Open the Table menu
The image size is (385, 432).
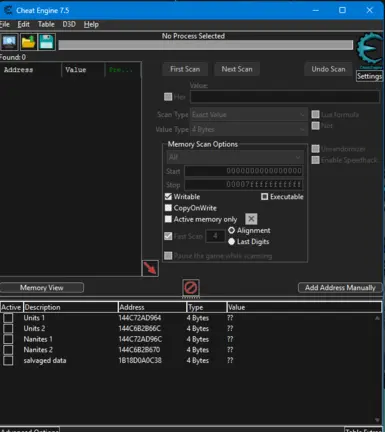[46, 24]
